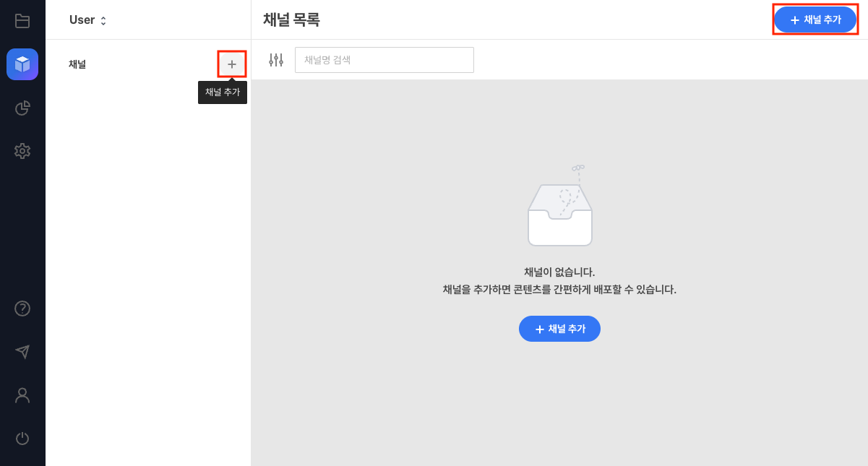
Task: Click the power logout icon at sidebar bottom
Action: 22,439
